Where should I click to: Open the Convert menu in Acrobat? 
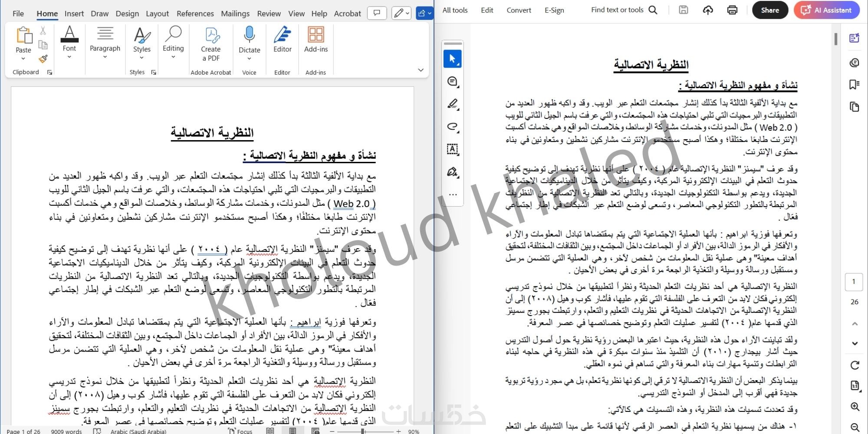point(519,10)
